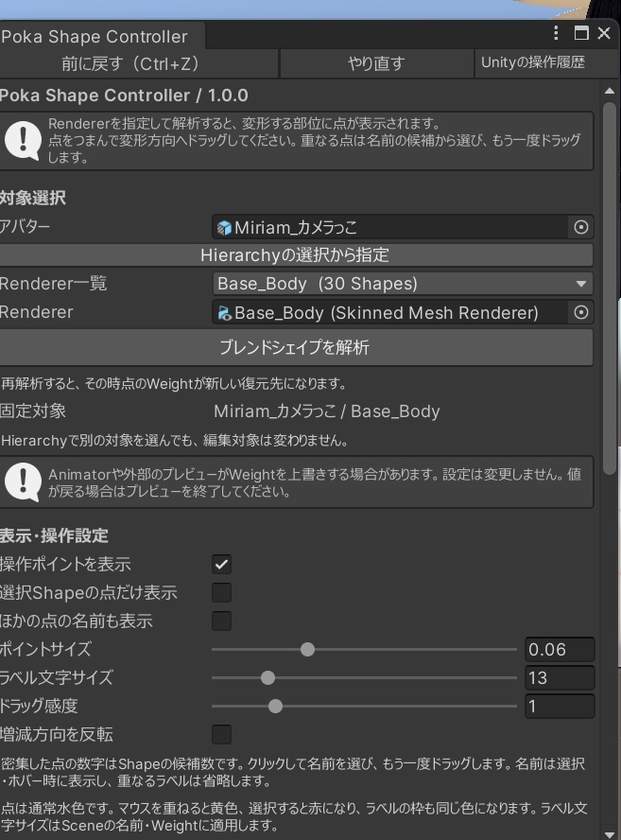The height and width of the screenshot is (840, 621).
Task: Close the Poka Shape Controller window
Action: coord(604,33)
